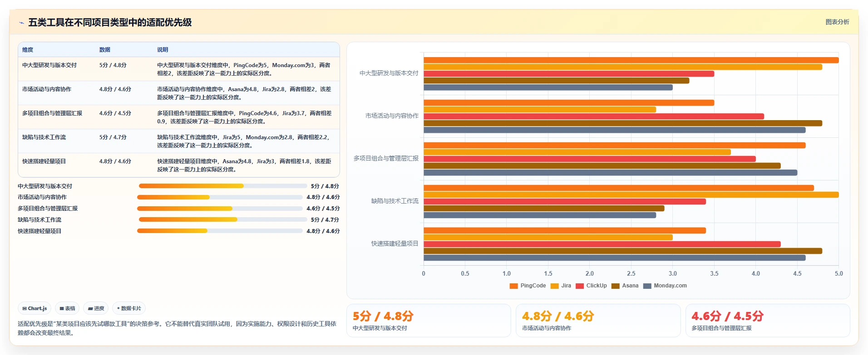Click x-axis tick 5.0 on chart
The height and width of the screenshot is (355, 868).
838,274
